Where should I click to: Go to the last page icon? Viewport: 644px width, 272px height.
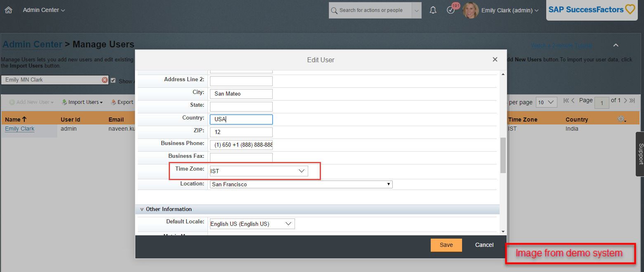(x=632, y=101)
